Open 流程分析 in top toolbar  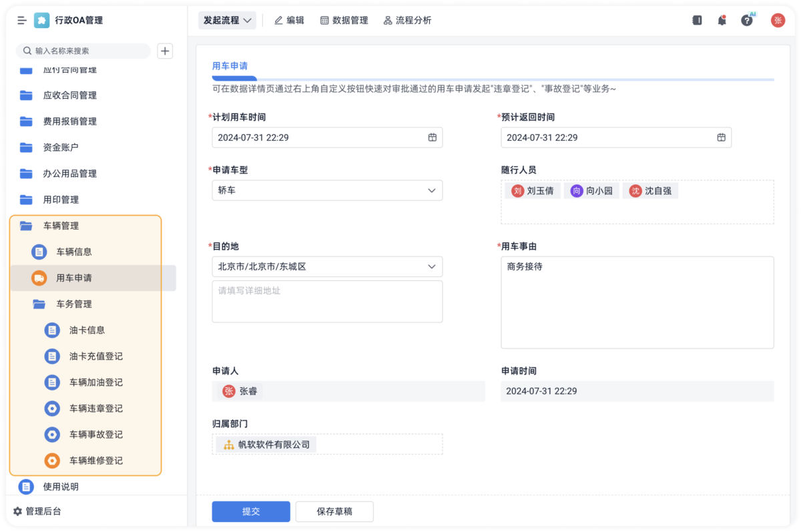pyautogui.click(x=407, y=21)
